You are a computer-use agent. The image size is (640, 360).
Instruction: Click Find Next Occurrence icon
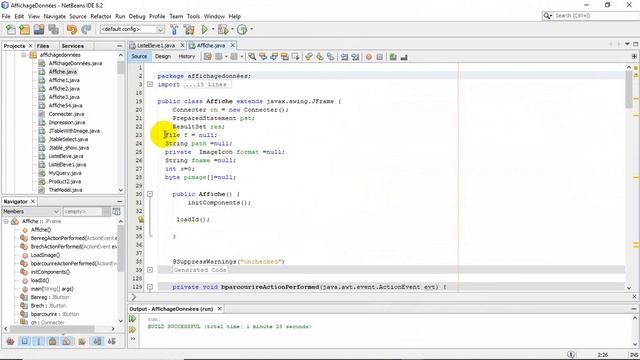274,57
